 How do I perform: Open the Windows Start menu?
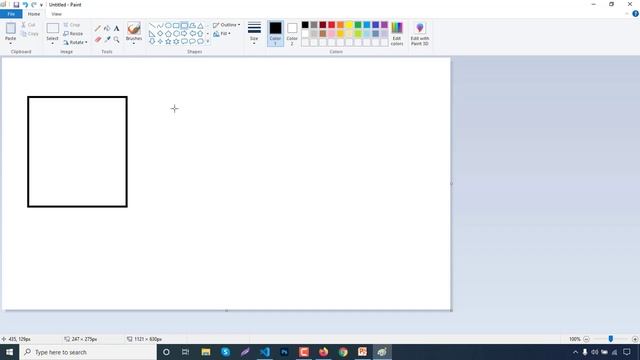coord(9,352)
